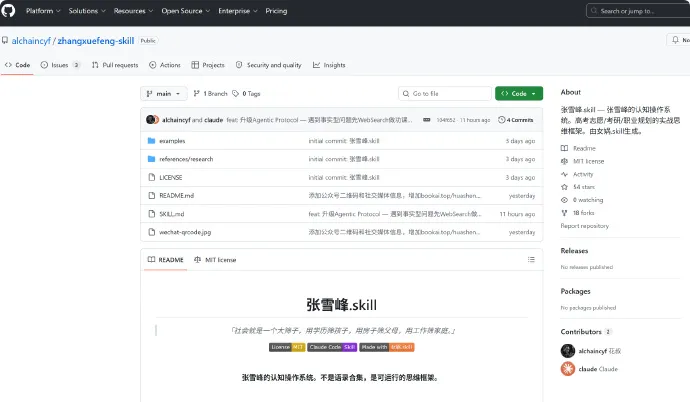Expand the Enterprise menu
The width and height of the screenshot is (690, 402).
238,11
